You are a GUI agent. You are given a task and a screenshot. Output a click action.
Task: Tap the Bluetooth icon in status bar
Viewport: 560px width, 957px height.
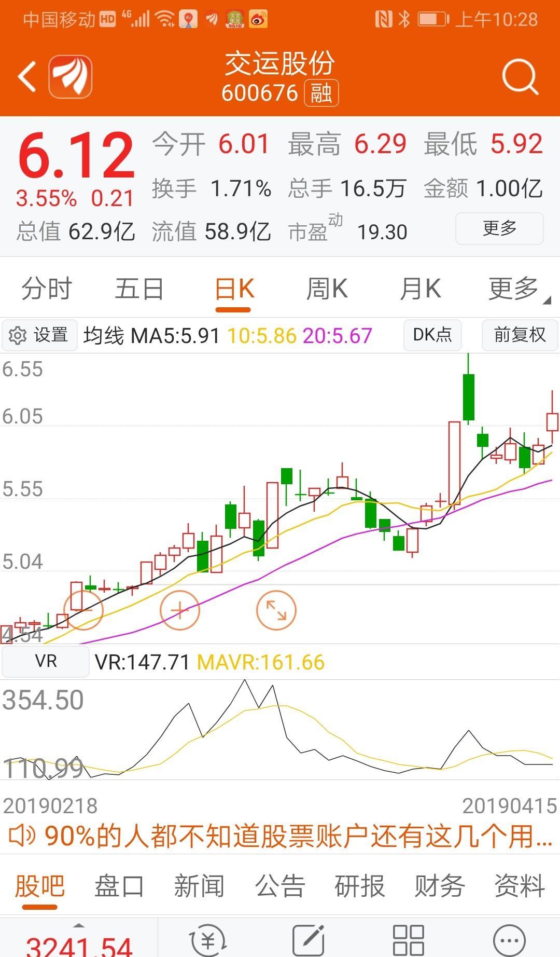(404, 20)
